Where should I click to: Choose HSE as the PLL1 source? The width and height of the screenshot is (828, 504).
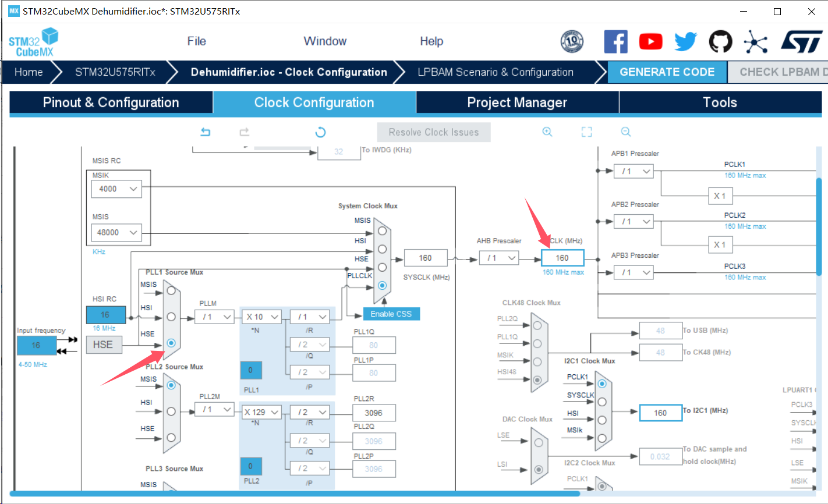171,343
